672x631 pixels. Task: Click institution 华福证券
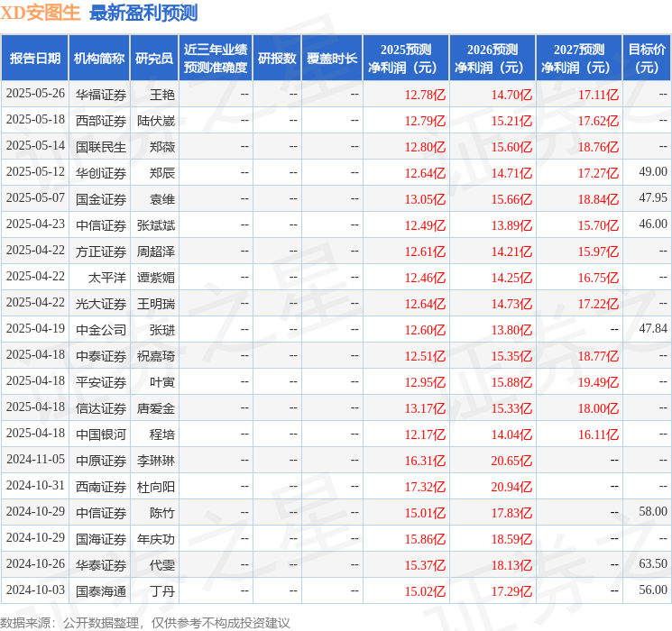(x=101, y=95)
